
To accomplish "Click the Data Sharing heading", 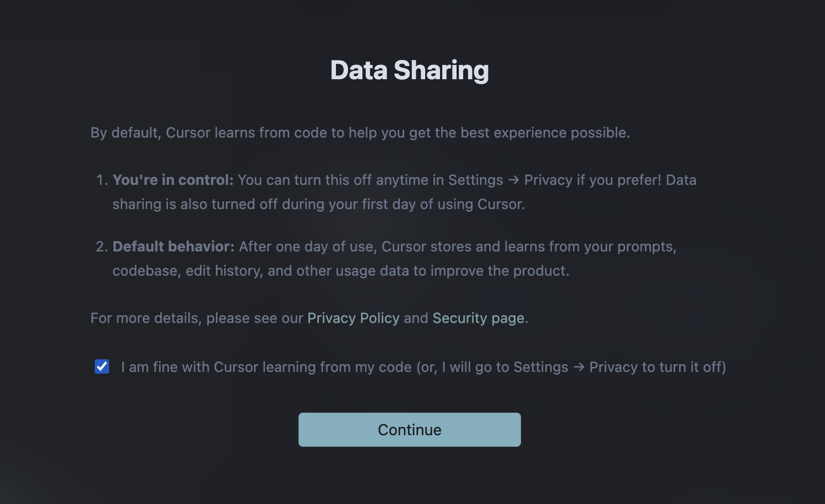I will (410, 70).
